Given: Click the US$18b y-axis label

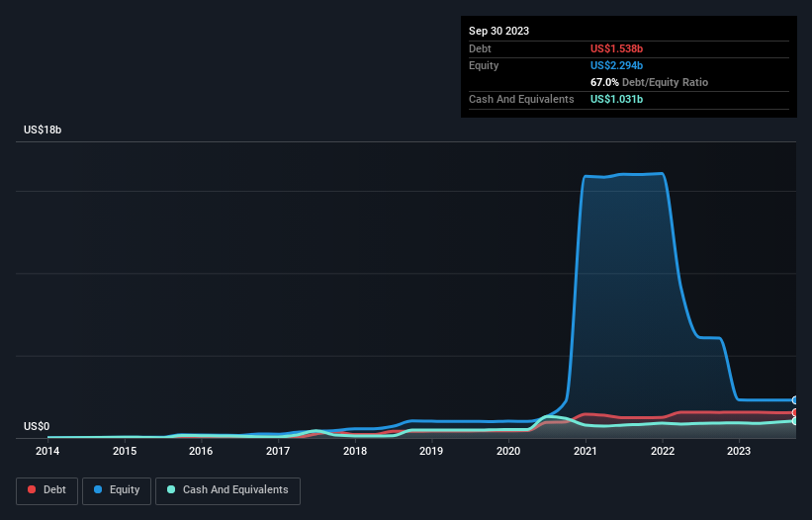Looking at the screenshot, I should [43, 130].
